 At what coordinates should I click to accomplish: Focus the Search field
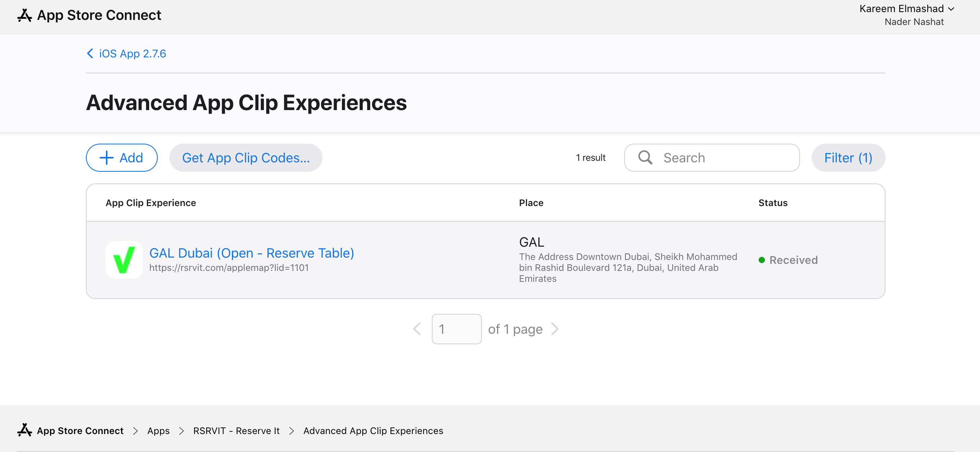click(x=712, y=158)
